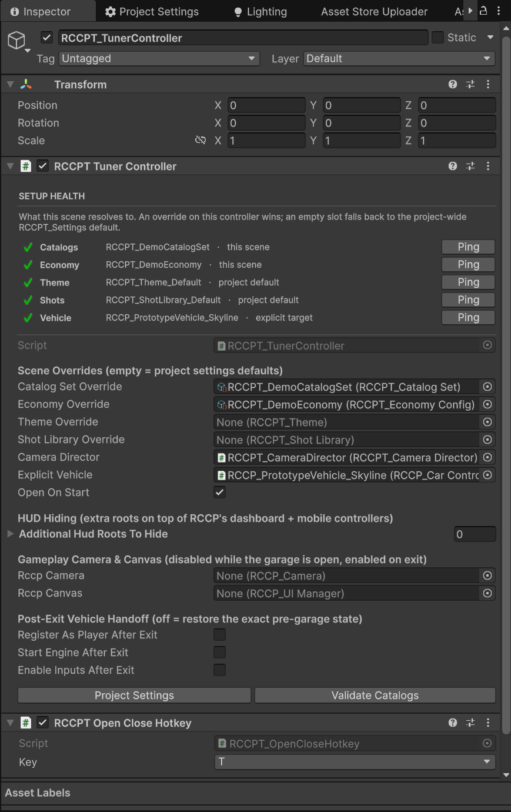Ping the Shots asset
This screenshot has width=511, height=812.
(x=468, y=299)
